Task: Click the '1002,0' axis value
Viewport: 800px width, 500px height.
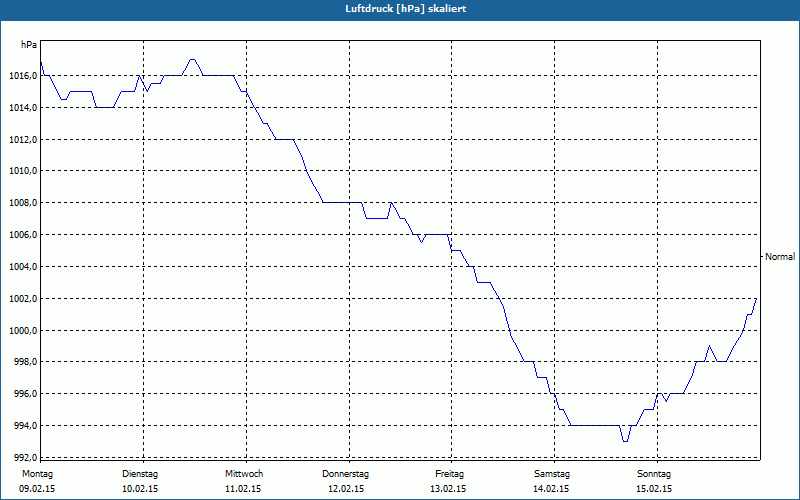Action: coord(23,298)
